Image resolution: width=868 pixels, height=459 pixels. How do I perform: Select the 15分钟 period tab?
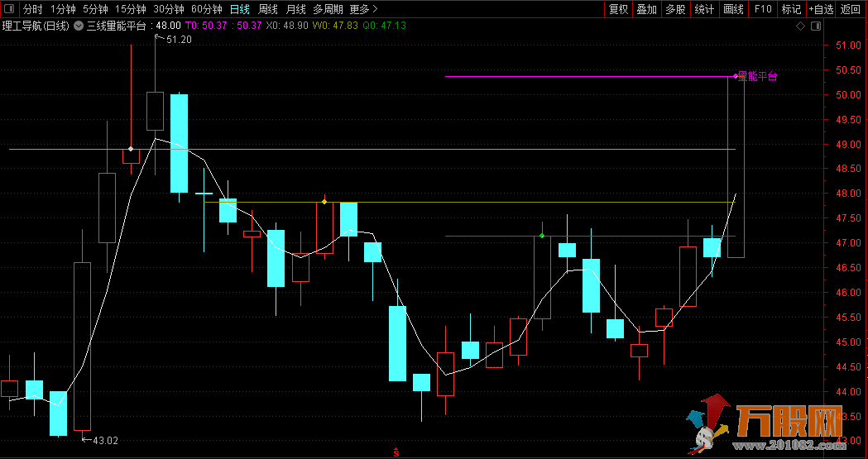[131, 9]
